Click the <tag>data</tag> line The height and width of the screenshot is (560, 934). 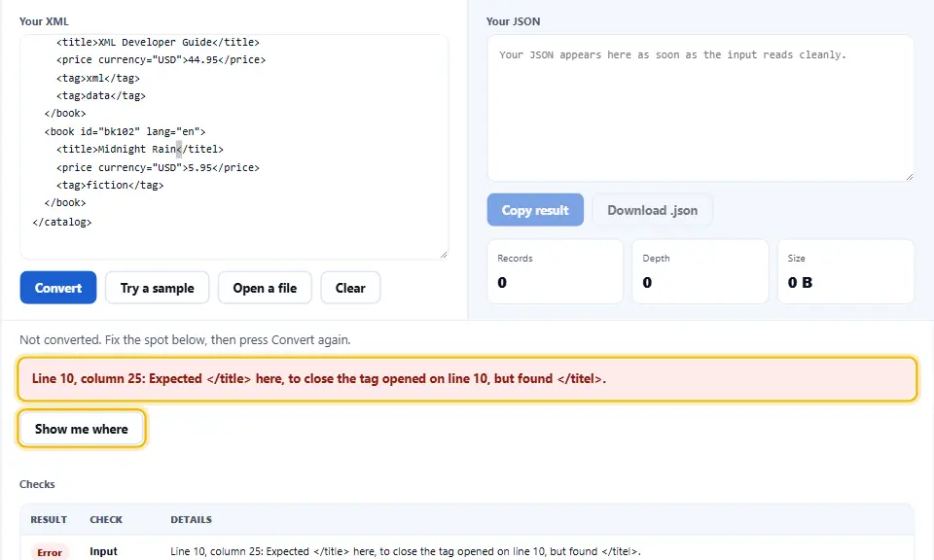(101, 96)
